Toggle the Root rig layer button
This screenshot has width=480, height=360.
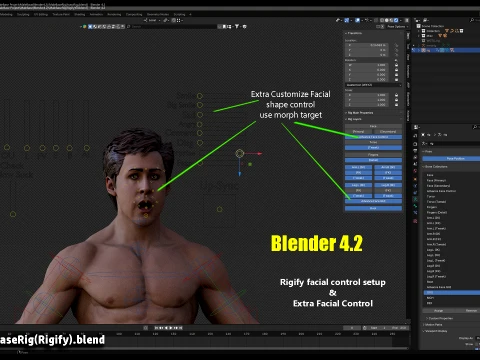(373, 208)
